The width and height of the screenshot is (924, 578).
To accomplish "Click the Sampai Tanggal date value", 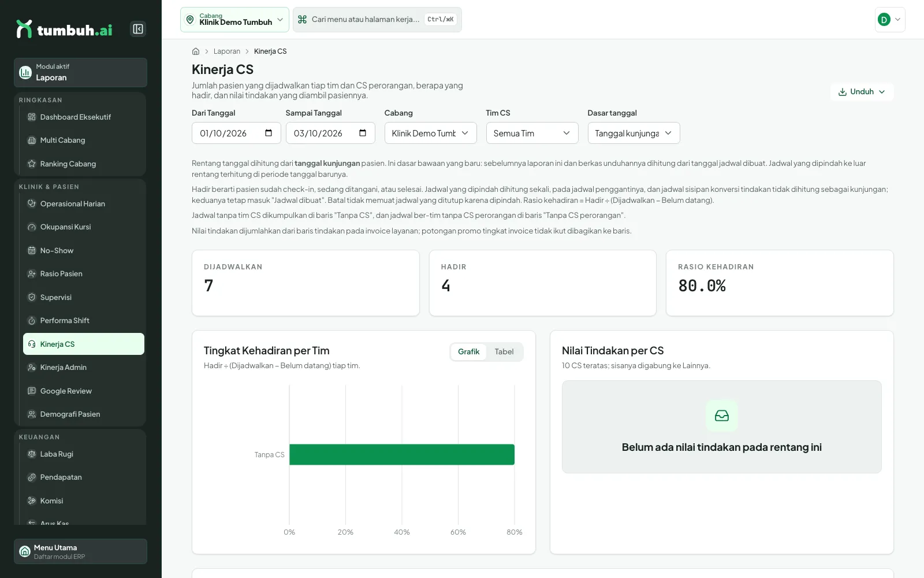I will point(318,134).
